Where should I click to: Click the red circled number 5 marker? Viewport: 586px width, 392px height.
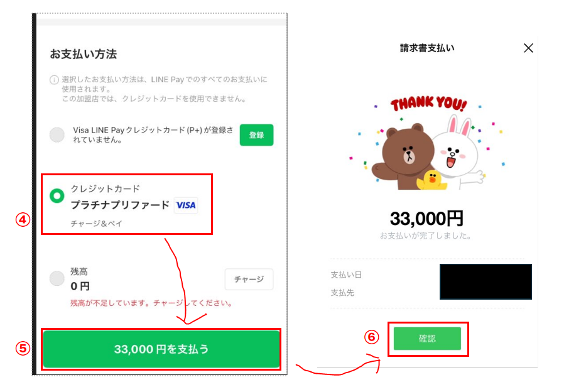coord(23,348)
